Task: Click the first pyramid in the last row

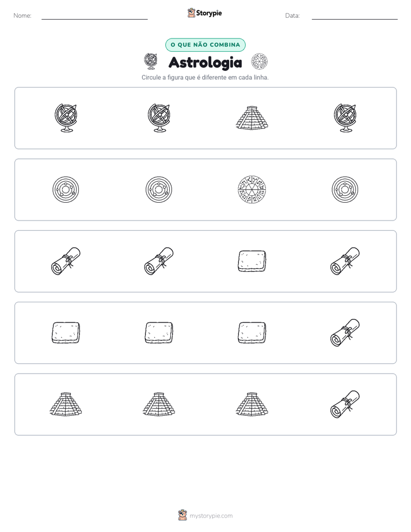Action: (x=66, y=404)
